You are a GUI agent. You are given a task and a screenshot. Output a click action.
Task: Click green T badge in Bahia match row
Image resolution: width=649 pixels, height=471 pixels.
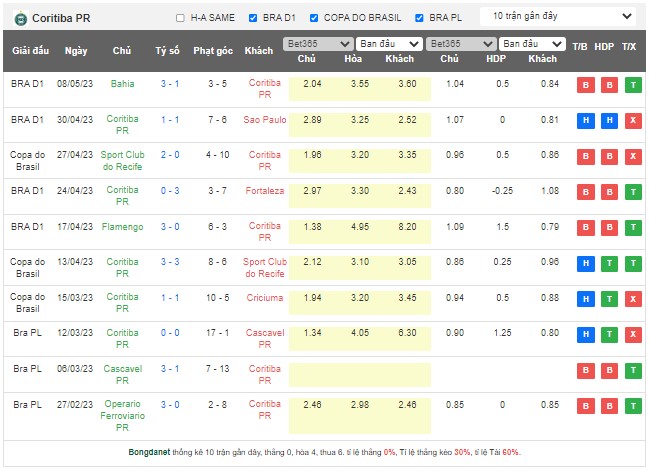pos(632,85)
